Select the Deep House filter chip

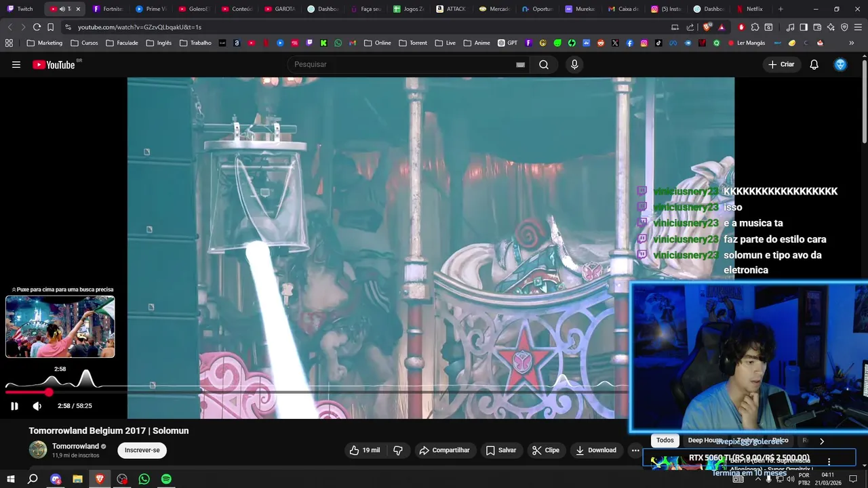click(x=705, y=441)
